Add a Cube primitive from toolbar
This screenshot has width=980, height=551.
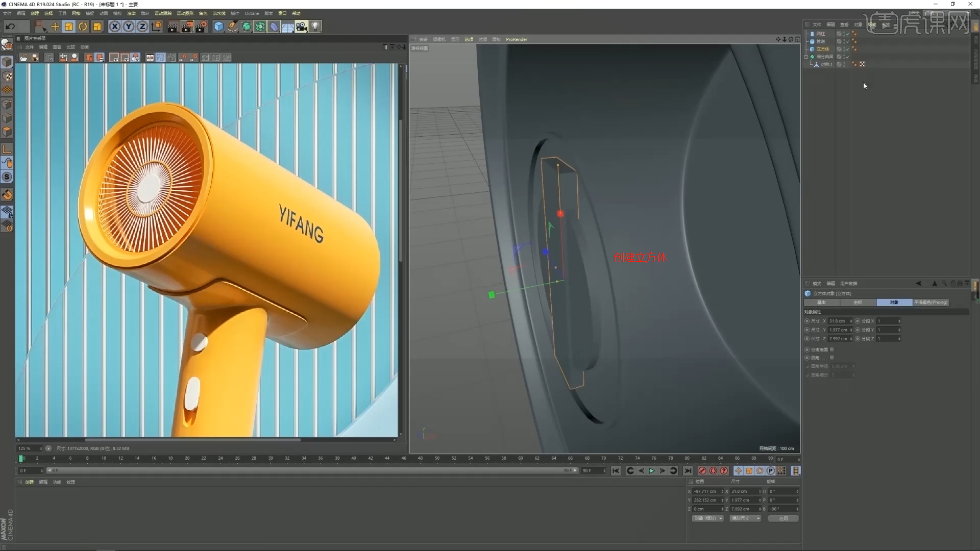219,27
